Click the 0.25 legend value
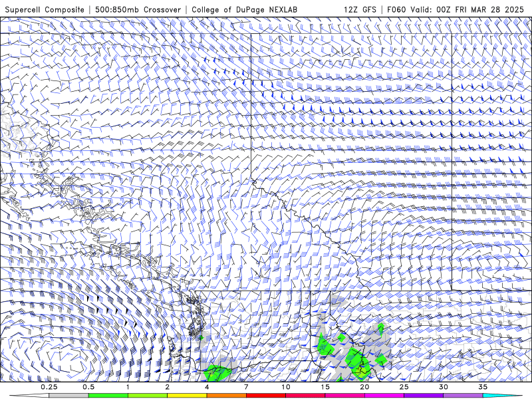This screenshot has height=399, width=532. click(49, 387)
